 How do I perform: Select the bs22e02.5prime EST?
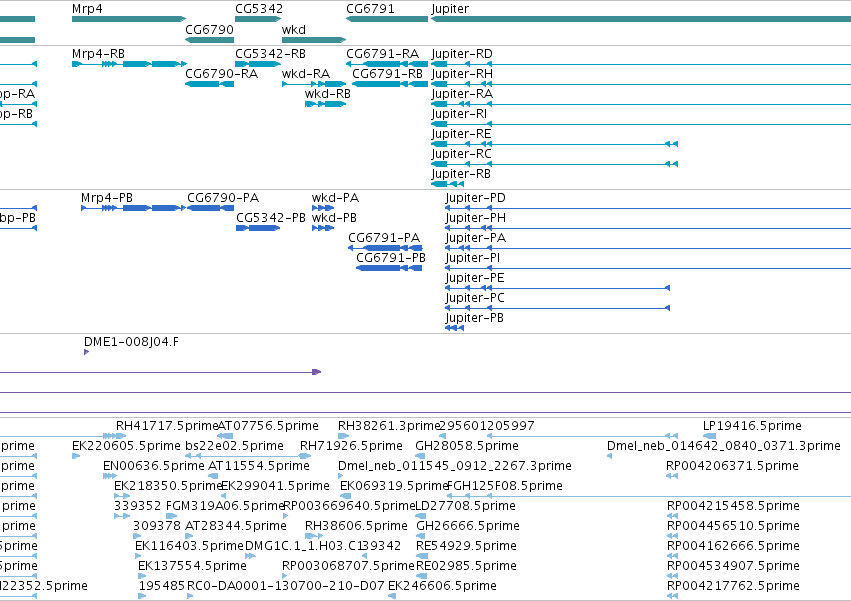click(248, 456)
